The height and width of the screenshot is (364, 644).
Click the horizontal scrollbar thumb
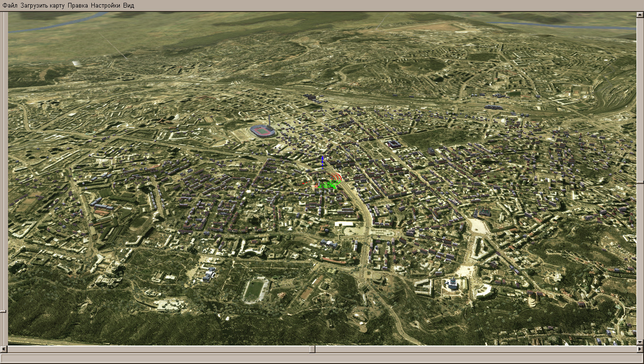click(x=313, y=349)
